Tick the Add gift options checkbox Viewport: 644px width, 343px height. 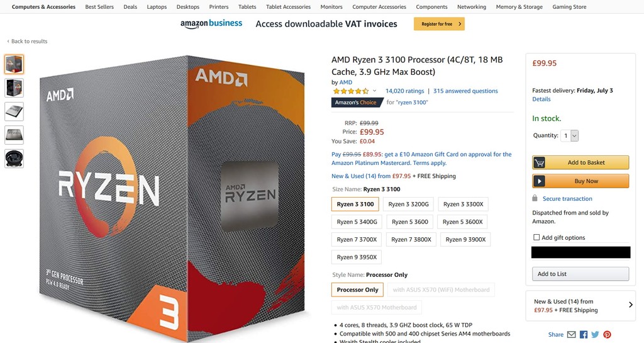536,237
